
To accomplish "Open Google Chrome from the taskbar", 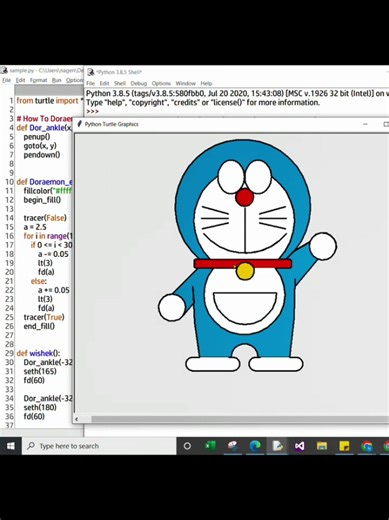I will pos(366,446).
